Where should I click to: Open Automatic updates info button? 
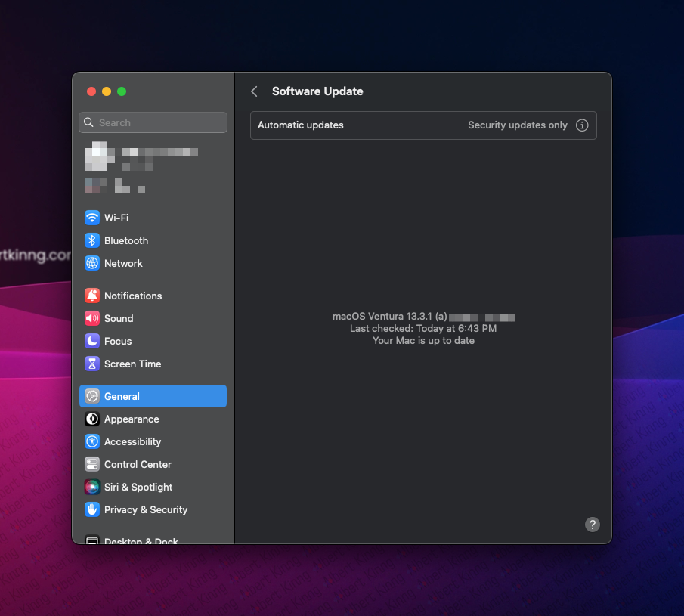582,125
